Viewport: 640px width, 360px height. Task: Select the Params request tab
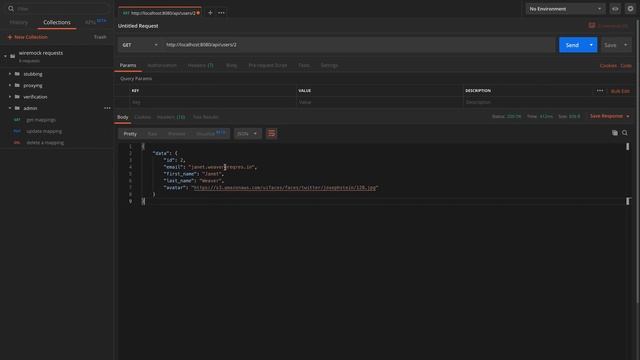coord(128,65)
